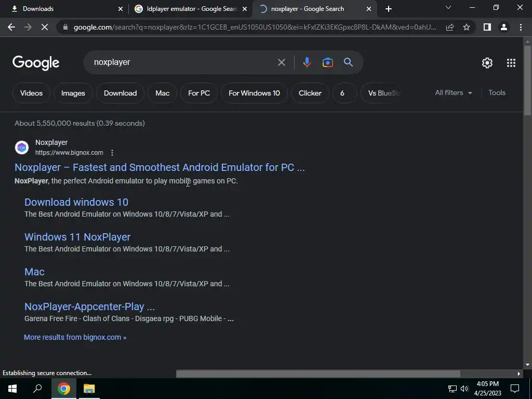Image resolution: width=532 pixels, height=399 pixels.
Task: Click the https://www.bignox.com URL text
Action: click(x=69, y=153)
